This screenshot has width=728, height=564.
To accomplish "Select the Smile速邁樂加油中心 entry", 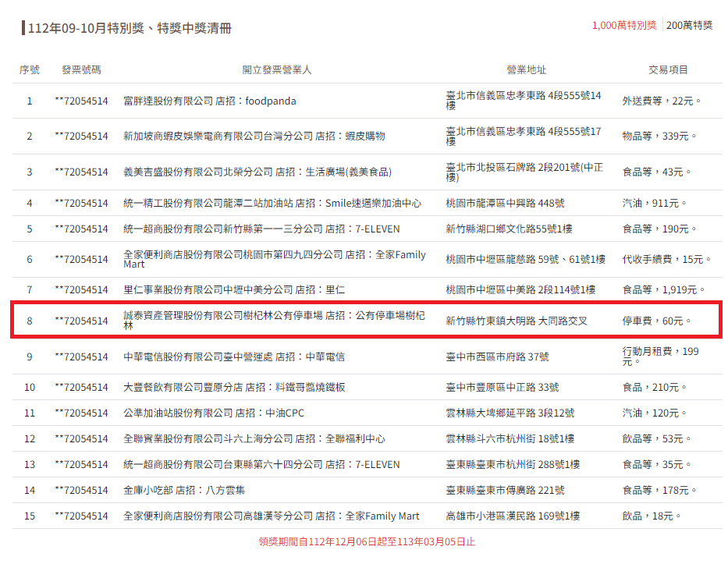I will coord(234,202).
